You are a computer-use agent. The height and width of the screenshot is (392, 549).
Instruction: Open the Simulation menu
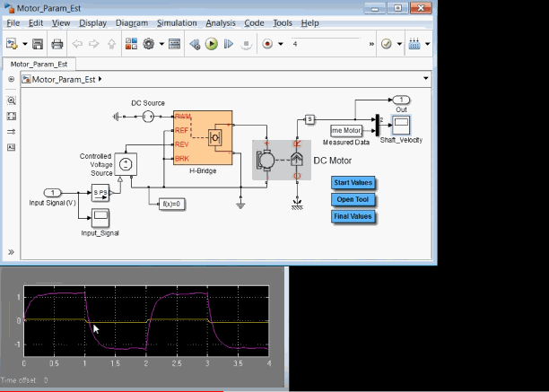[177, 22]
